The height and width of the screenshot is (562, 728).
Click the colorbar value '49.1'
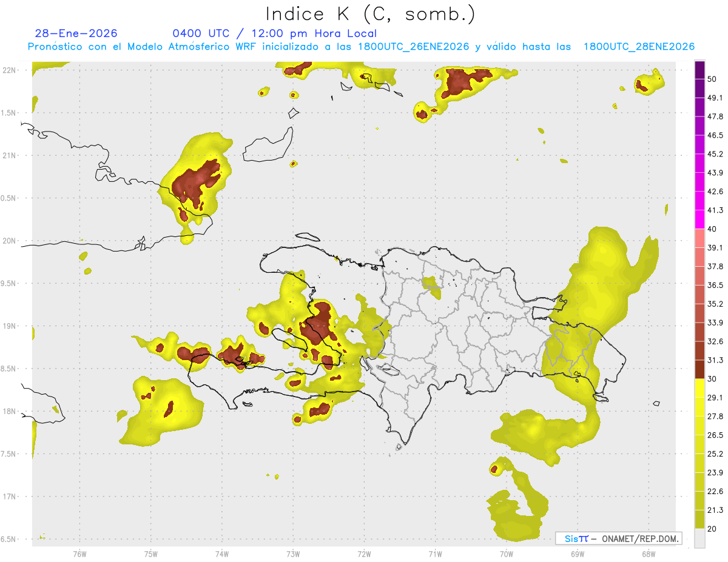pos(715,98)
